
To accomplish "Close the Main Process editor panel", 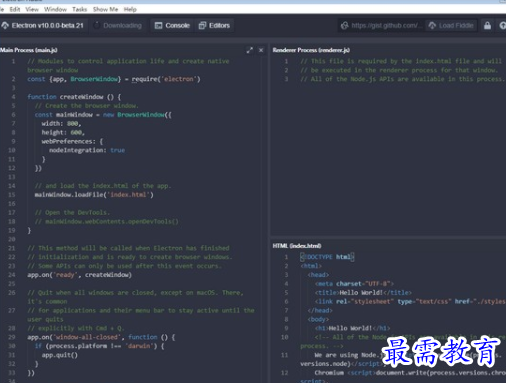I will click(261, 50).
